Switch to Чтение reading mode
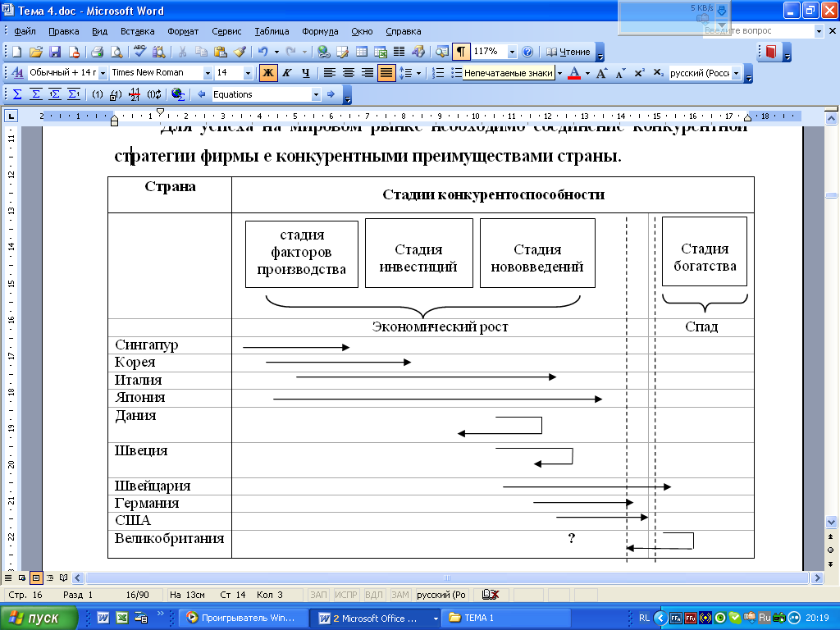 point(568,52)
